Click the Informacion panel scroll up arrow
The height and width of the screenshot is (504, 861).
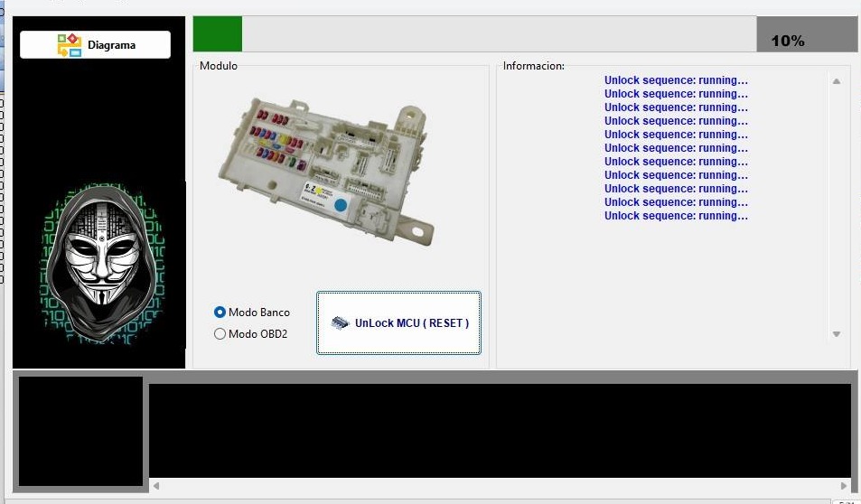point(837,81)
